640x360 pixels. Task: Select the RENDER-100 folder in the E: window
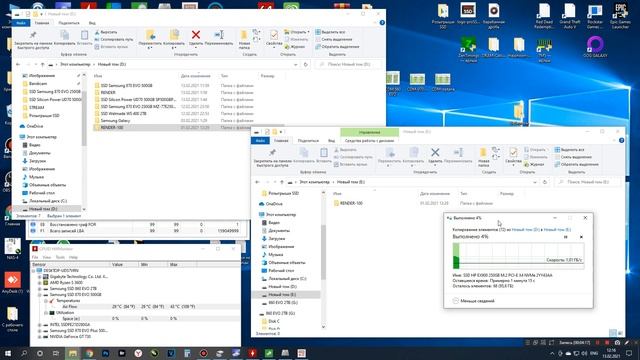point(351,203)
